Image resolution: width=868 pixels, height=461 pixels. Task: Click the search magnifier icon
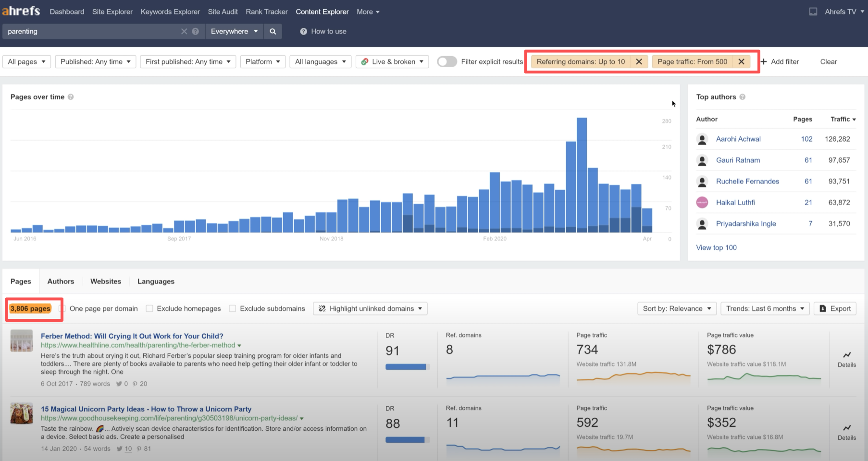pyautogui.click(x=273, y=31)
